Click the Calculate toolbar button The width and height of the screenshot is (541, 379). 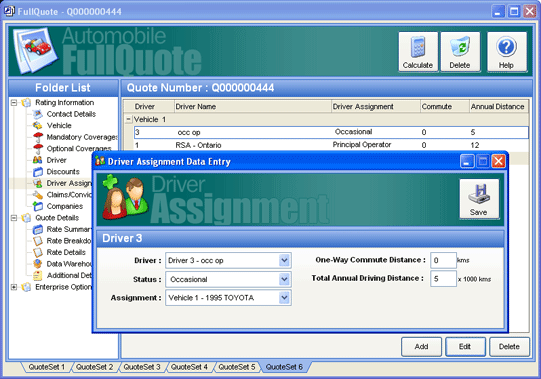click(418, 51)
